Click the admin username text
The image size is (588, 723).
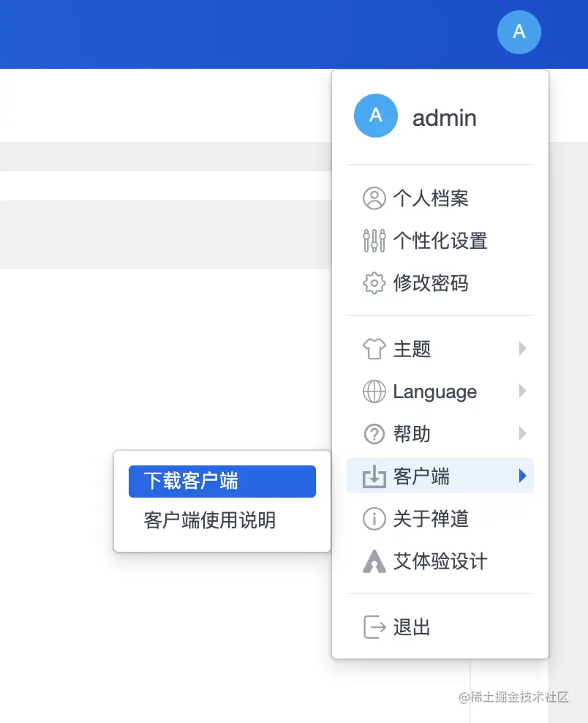pyautogui.click(x=444, y=118)
